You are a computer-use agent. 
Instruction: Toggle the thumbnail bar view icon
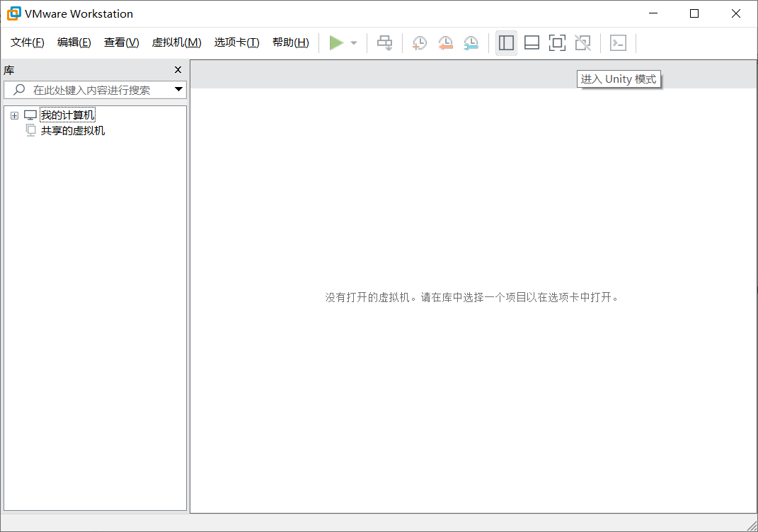[532, 43]
